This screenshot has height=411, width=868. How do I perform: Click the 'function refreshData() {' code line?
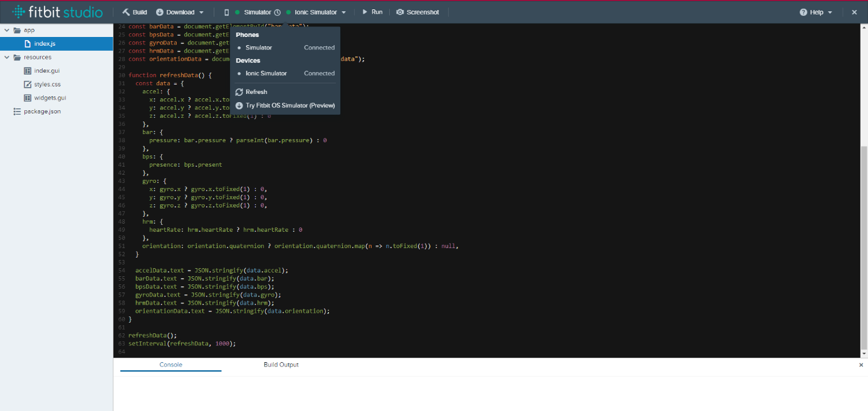[x=170, y=75]
